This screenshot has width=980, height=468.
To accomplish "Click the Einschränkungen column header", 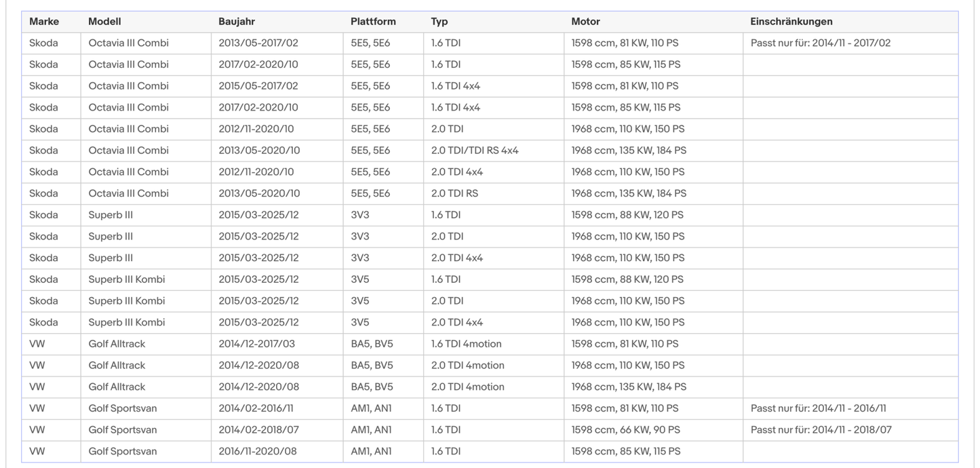I will click(x=791, y=22).
